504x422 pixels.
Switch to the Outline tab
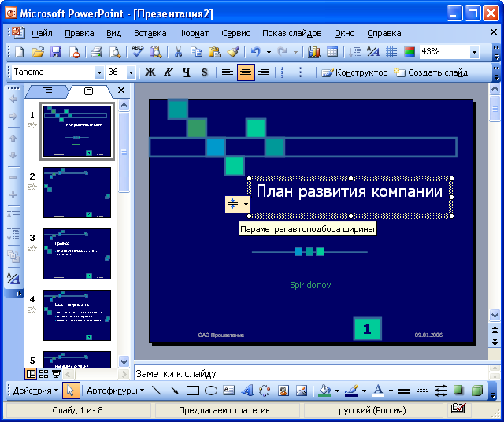[x=48, y=91]
